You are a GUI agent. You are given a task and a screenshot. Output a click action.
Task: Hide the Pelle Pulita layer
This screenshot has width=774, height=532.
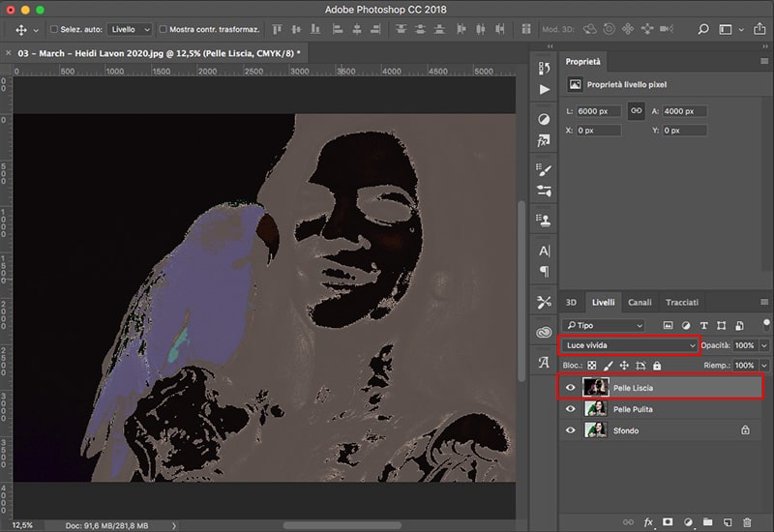pos(570,409)
